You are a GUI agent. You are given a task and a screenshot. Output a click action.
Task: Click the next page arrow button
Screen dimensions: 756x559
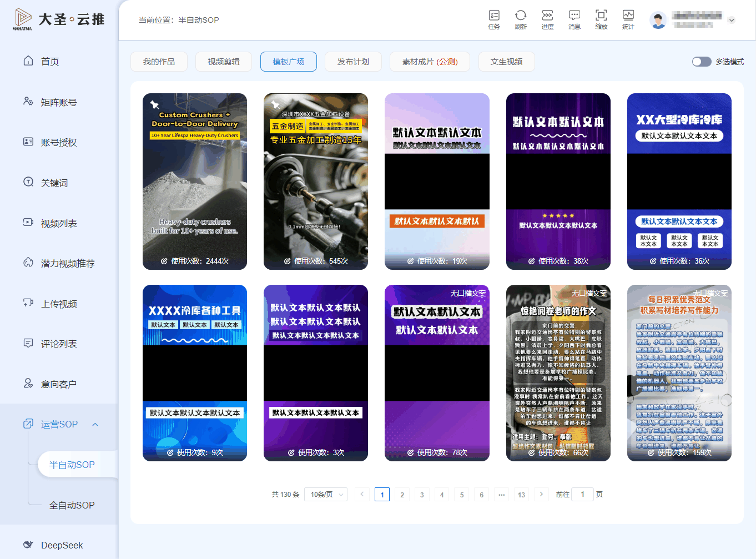pos(541,494)
